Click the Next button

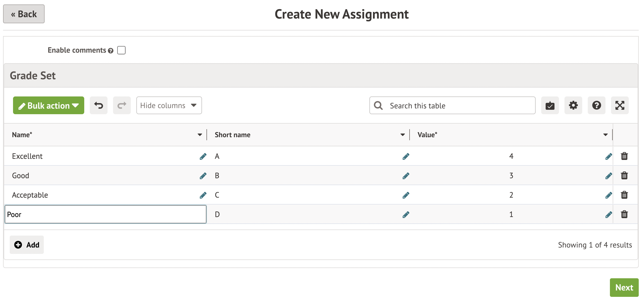(624, 287)
